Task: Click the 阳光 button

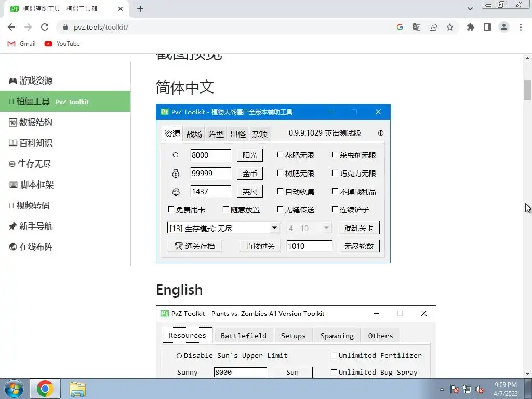Action: (250, 155)
